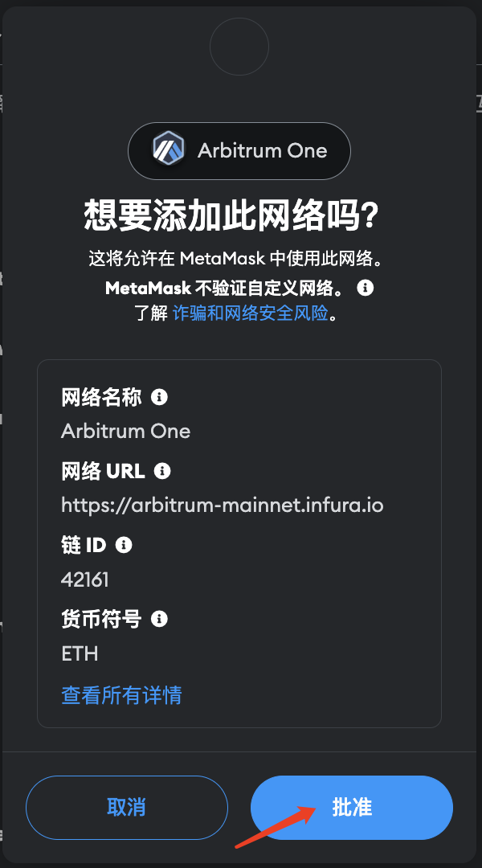Image resolution: width=482 pixels, height=868 pixels.
Task: Click the ETH currency symbol value
Action: coord(80,653)
